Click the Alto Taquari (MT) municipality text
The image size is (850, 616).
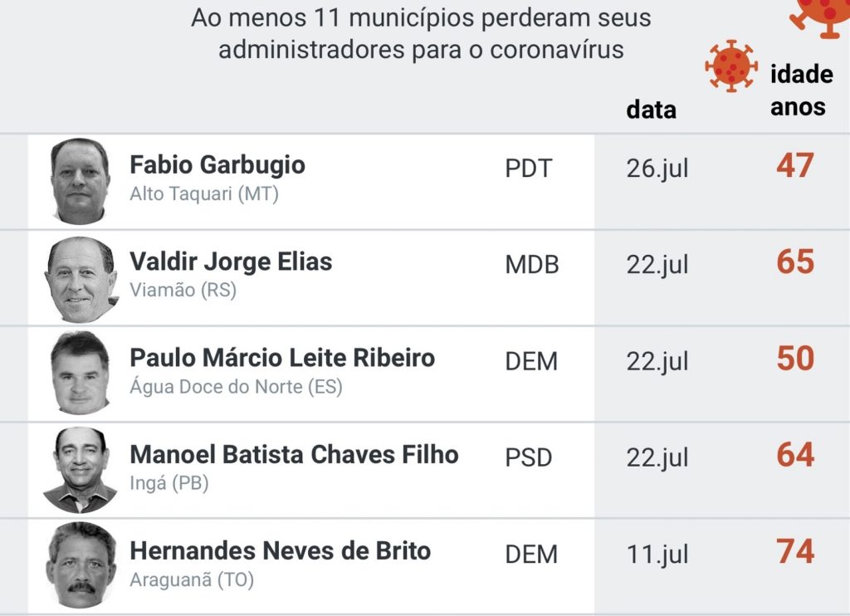tap(204, 194)
